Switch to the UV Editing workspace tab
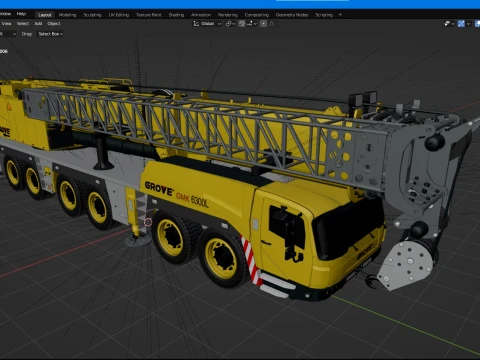 (x=119, y=15)
